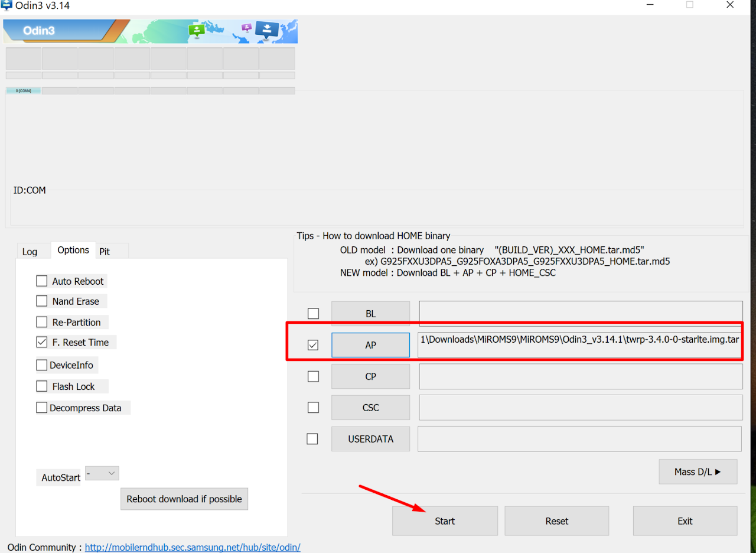756x553 pixels.
Task: Enable the Re-Partition checkbox
Action: point(42,322)
